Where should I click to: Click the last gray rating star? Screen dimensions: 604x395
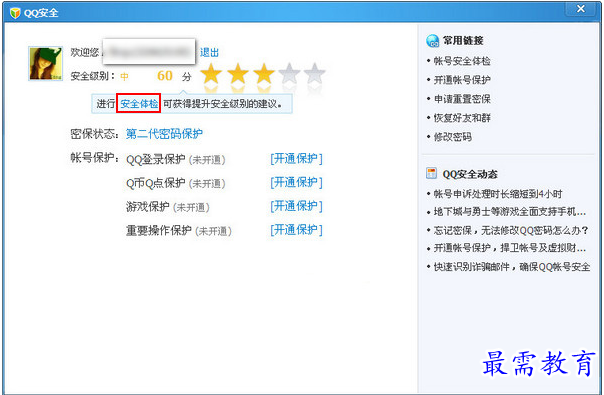pos(315,73)
